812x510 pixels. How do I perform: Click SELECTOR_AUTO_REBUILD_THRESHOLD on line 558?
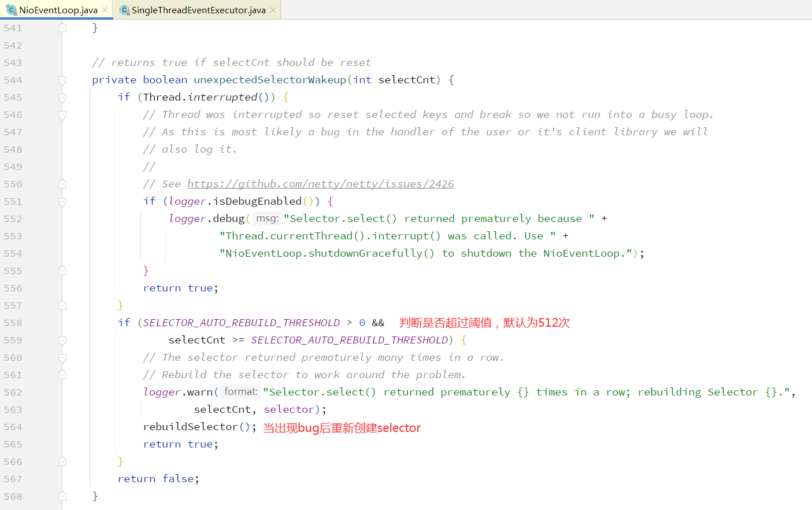(x=242, y=323)
